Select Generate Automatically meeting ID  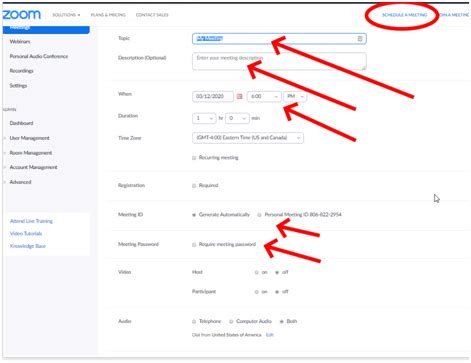[x=194, y=215]
